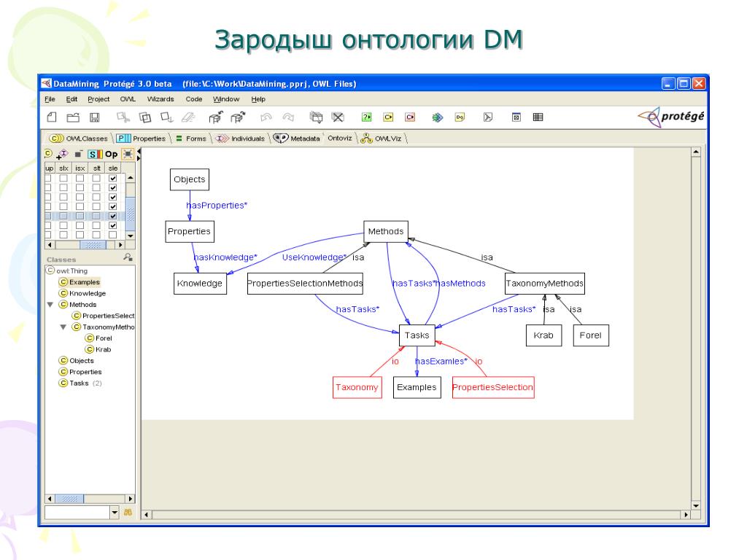Image resolution: width=747 pixels, height=560 pixels.
Task: Click the Revert to archived version icon
Action: point(238,117)
